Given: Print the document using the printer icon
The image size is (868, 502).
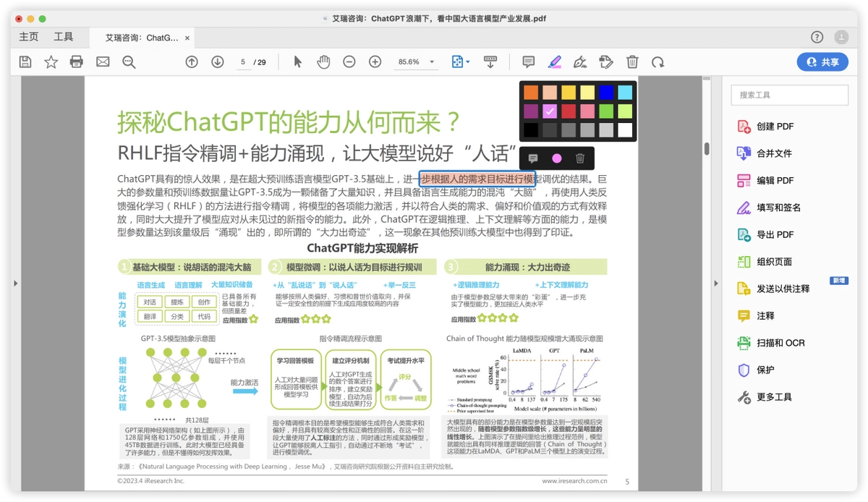Looking at the screenshot, I should coord(77,62).
